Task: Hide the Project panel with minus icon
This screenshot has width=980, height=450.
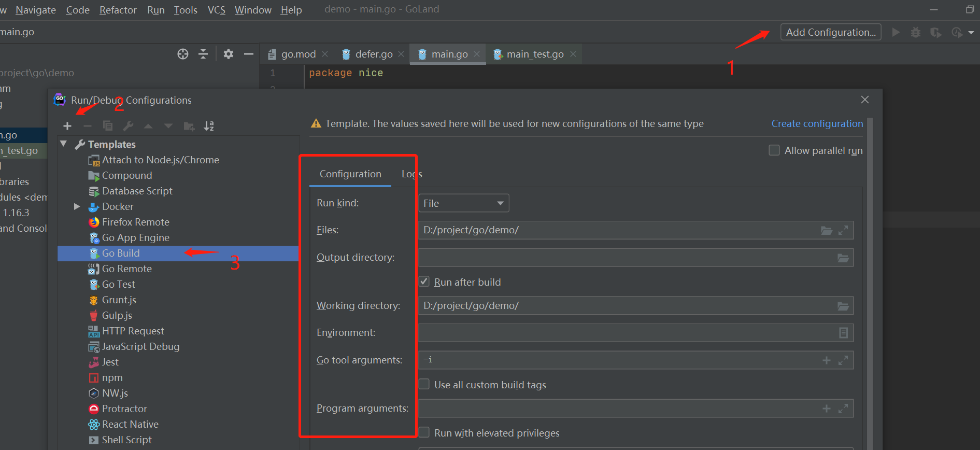Action: (249, 54)
